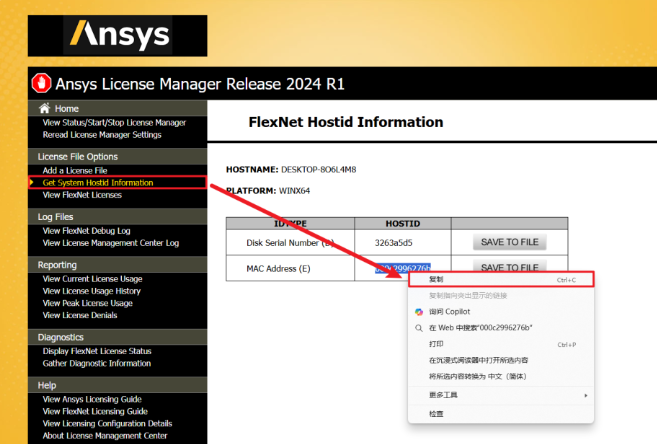Click the Copilot icon in context menu

point(419,312)
